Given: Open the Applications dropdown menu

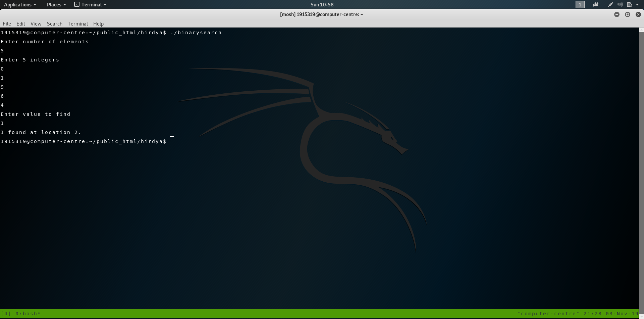Looking at the screenshot, I should pos(20,4).
